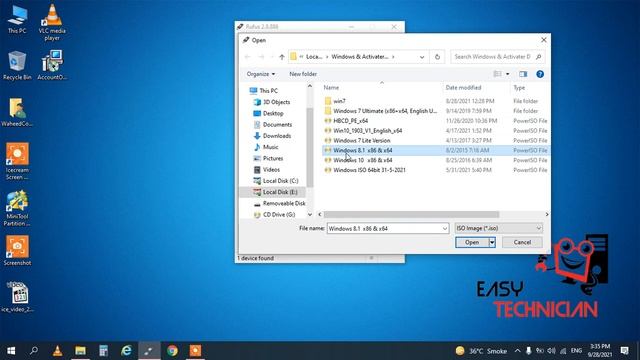
Task: Select Music in navigation pane
Action: (x=270, y=147)
